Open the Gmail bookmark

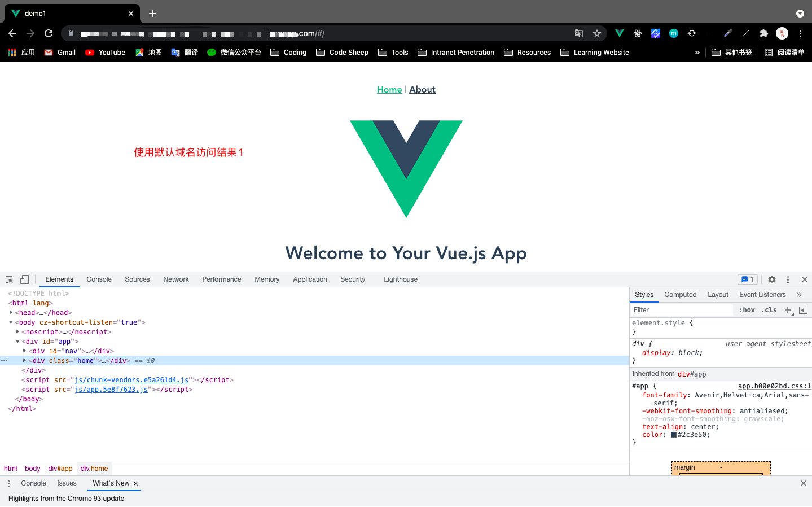(x=60, y=53)
